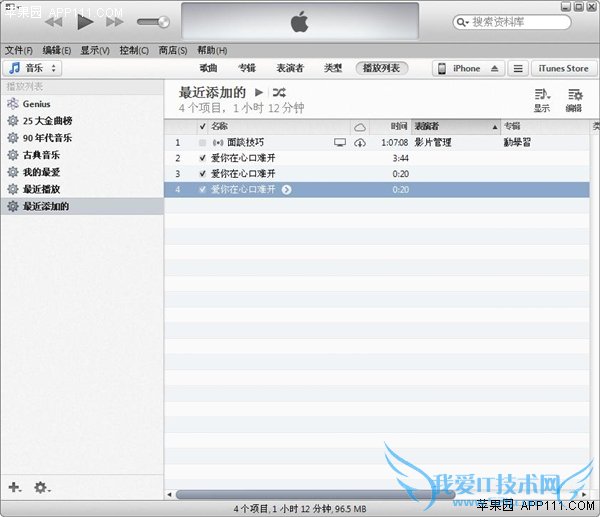Click the arrow icon on the selected track
The width and height of the screenshot is (600, 517).
[x=287, y=189]
